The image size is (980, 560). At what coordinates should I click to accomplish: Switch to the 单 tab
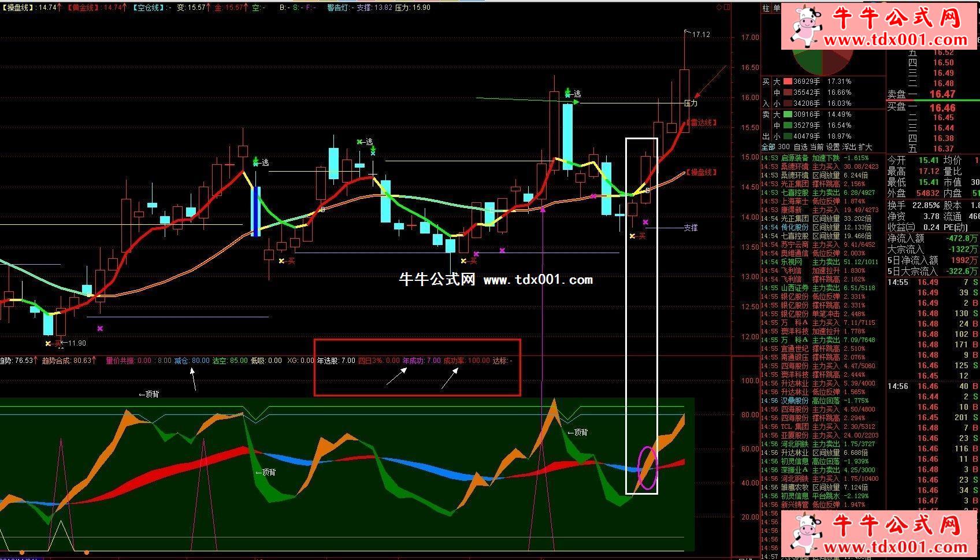[777, 9]
